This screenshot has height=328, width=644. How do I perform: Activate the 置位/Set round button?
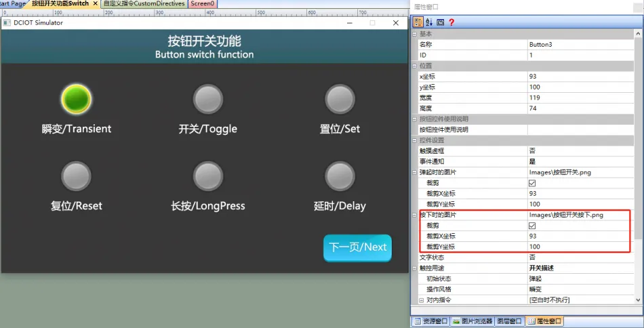tap(340, 99)
